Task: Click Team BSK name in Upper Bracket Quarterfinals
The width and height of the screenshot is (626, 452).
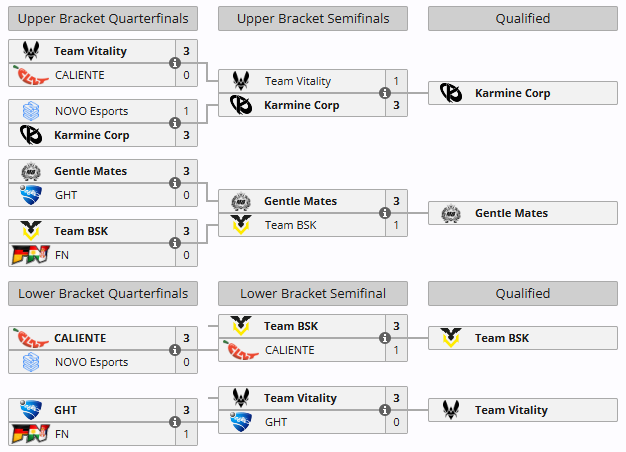Action: (x=81, y=231)
